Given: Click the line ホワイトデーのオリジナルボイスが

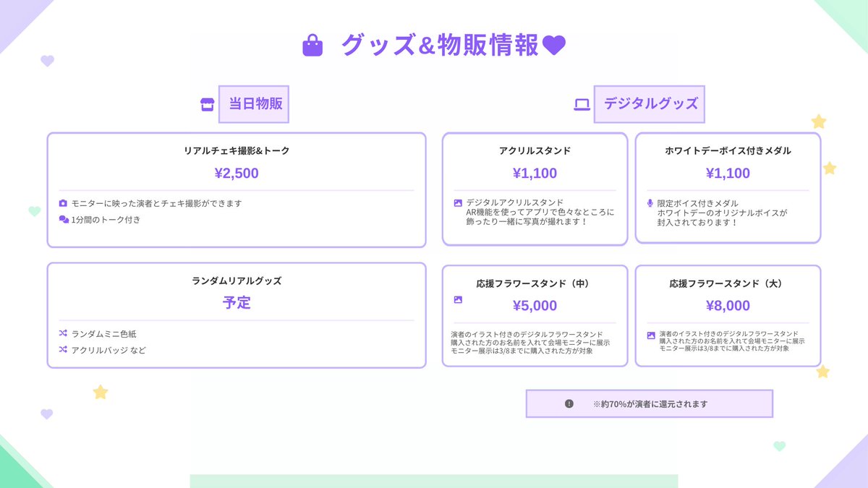Looking at the screenshot, I should click(x=722, y=213).
